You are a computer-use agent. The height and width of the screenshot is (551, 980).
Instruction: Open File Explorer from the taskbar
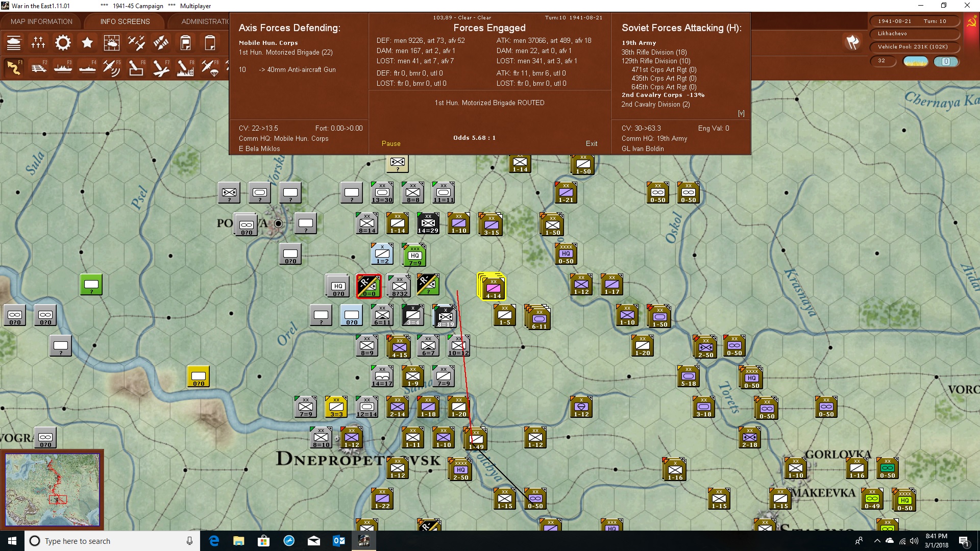tap(239, 541)
